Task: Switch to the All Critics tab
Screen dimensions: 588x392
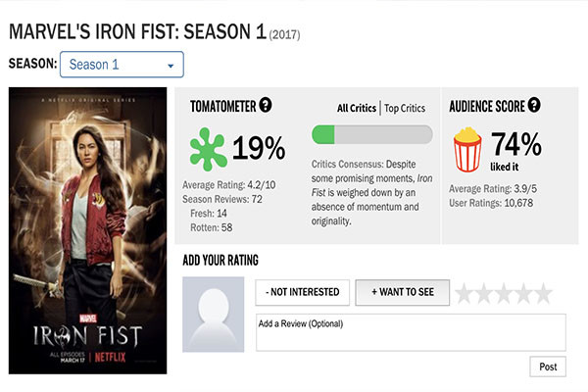Action: pos(357,109)
